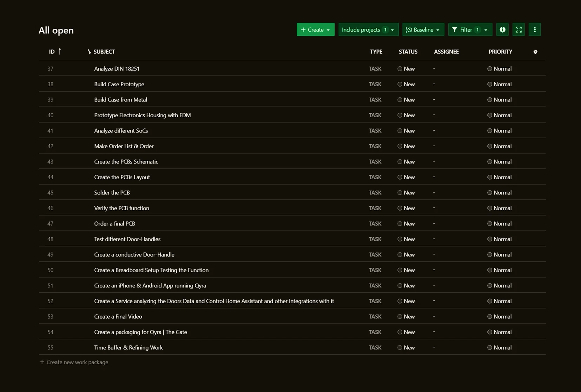The height and width of the screenshot is (392, 581).
Task: Select the subject Analyze DIN 18251
Action: [117, 69]
